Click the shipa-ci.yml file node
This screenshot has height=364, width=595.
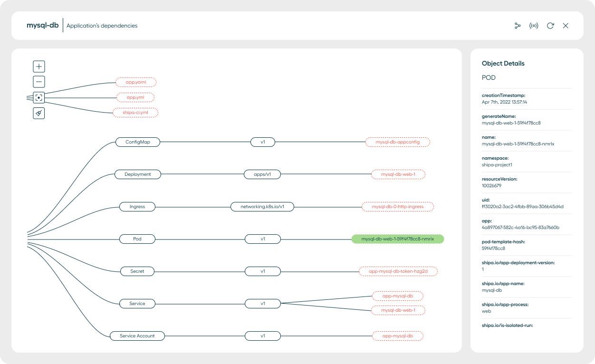pyautogui.click(x=135, y=113)
